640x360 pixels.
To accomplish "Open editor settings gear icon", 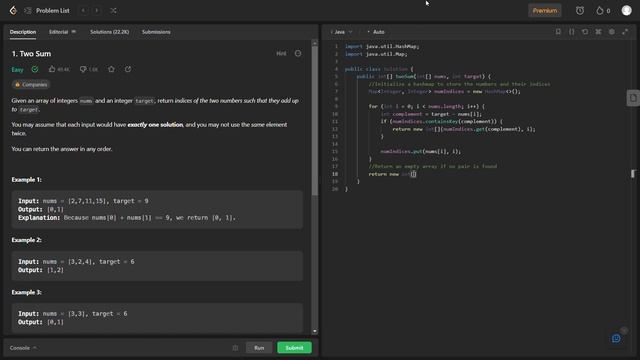I will (x=612, y=32).
